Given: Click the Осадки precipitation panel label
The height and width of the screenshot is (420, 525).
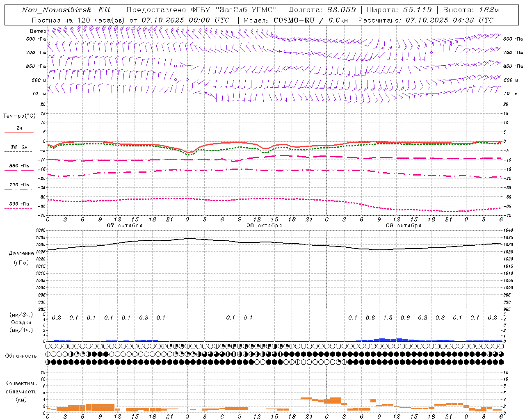Looking at the screenshot, I should 21,322.
